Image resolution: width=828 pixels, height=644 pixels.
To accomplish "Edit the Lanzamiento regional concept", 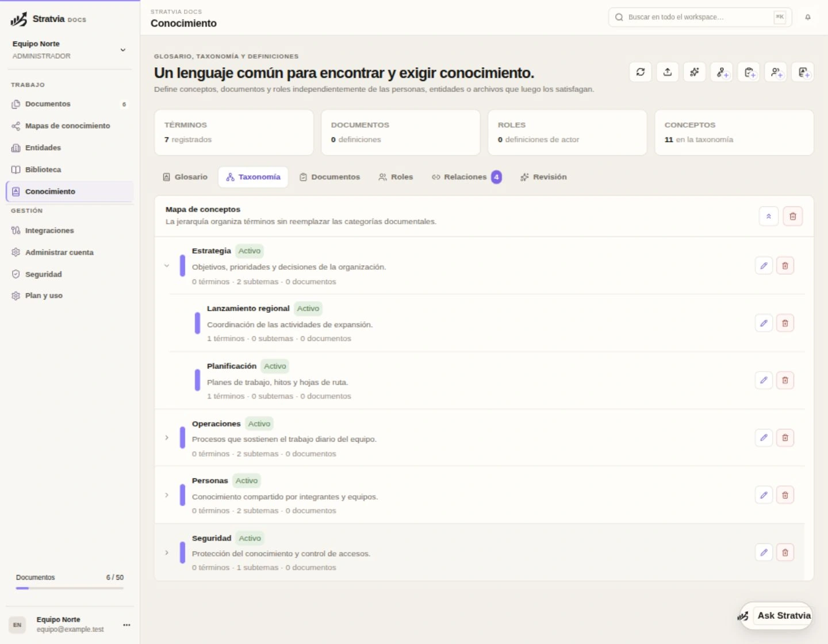I will tap(764, 323).
